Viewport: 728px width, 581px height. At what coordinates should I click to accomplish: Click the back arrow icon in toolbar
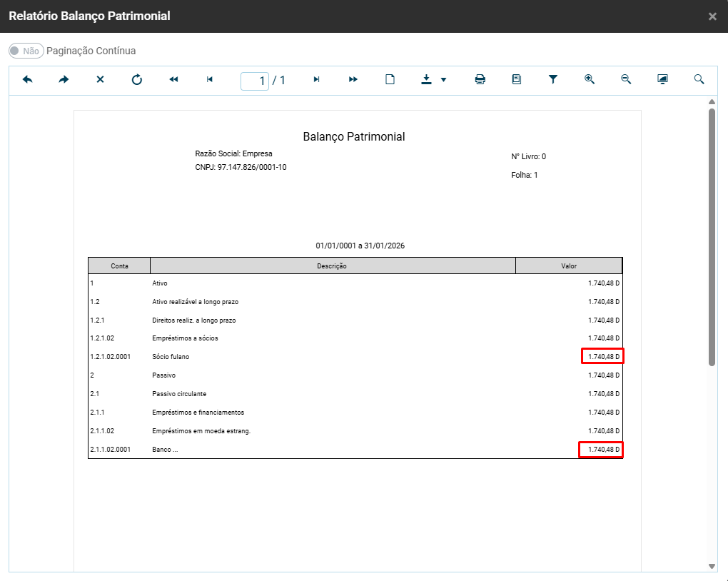point(27,79)
